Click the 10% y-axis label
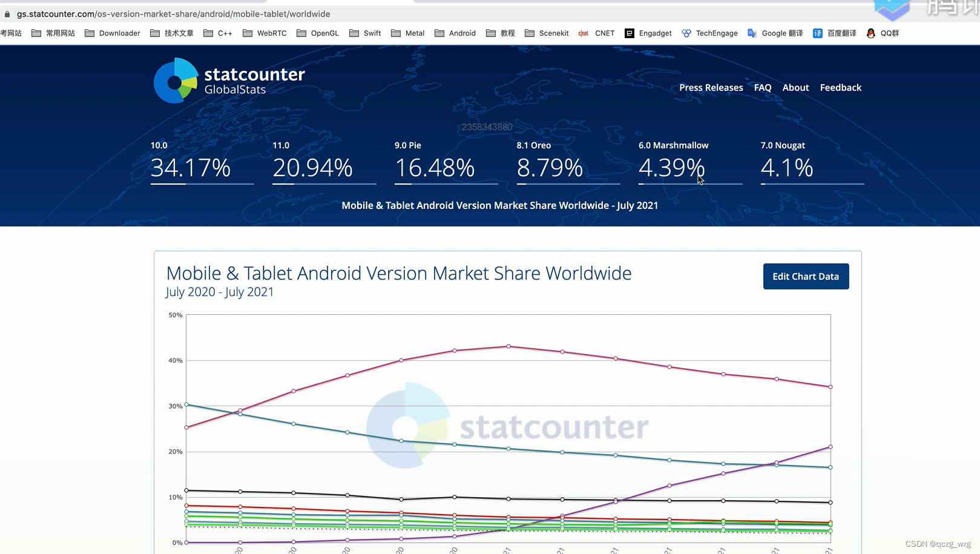Image resolution: width=980 pixels, height=554 pixels. click(176, 497)
